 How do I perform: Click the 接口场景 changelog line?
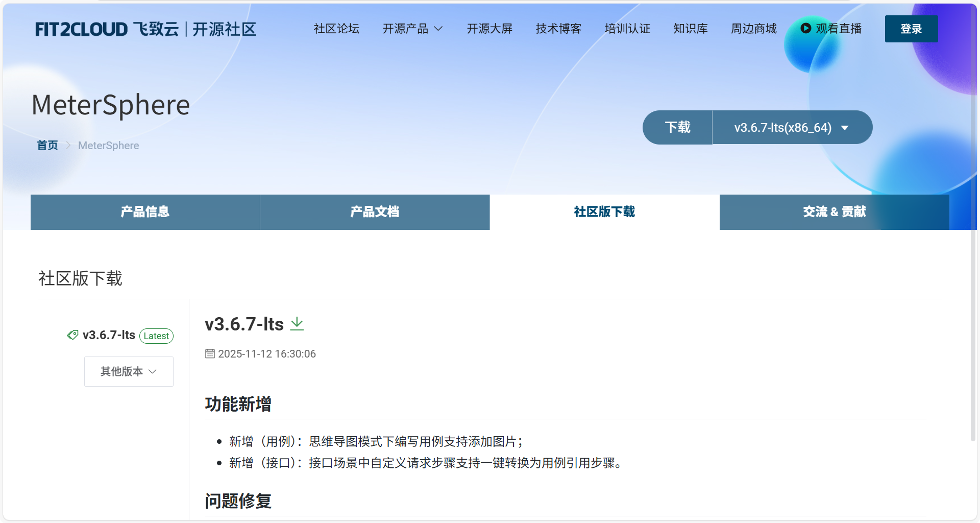426,463
